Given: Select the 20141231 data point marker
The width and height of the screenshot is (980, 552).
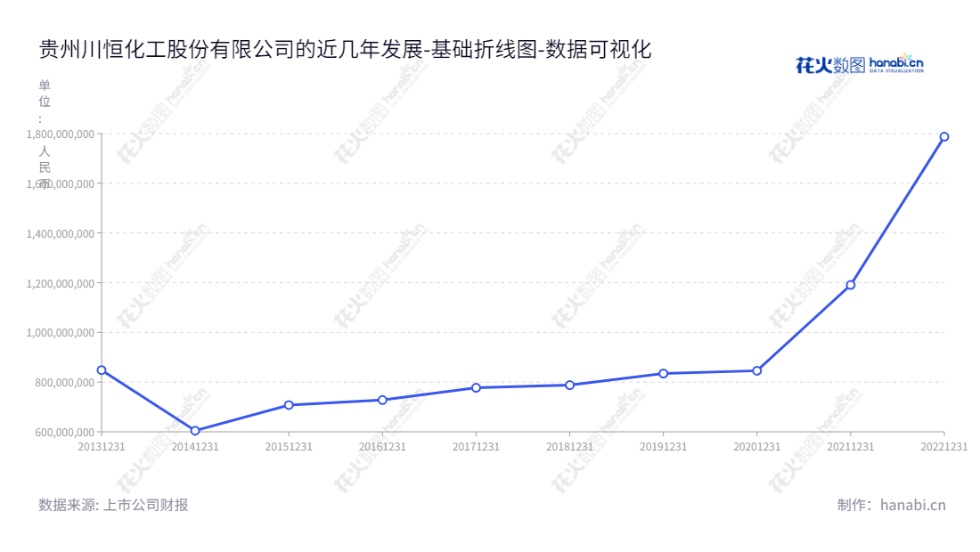Looking at the screenshot, I should [195, 431].
